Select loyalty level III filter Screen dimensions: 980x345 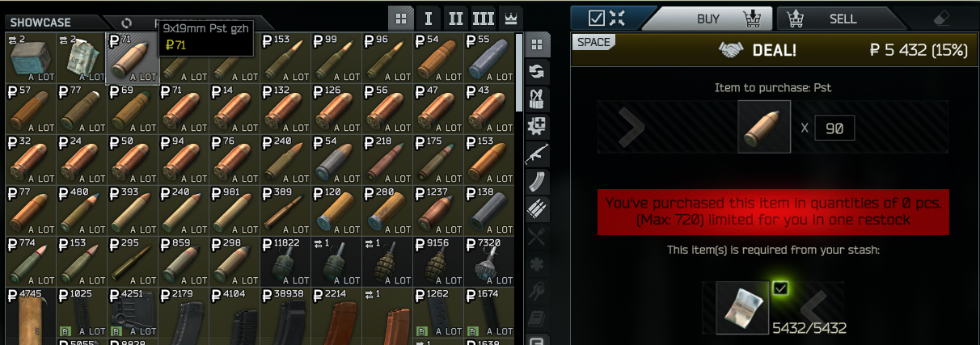pyautogui.click(x=484, y=19)
